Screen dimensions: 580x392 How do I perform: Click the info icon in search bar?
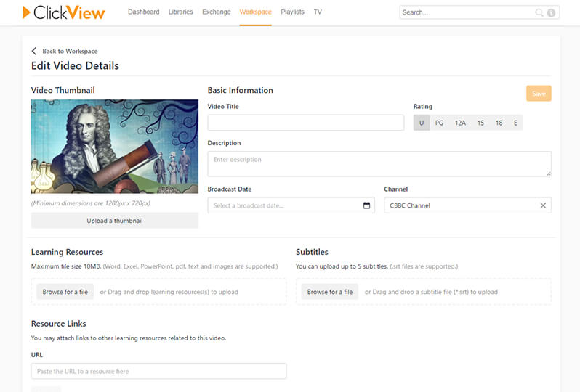tap(551, 12)
